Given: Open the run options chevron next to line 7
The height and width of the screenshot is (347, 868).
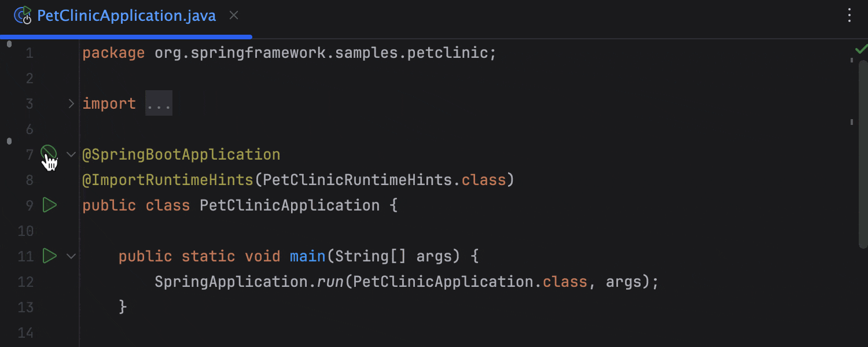Looking at the screenshot, I should click(71, 154).
